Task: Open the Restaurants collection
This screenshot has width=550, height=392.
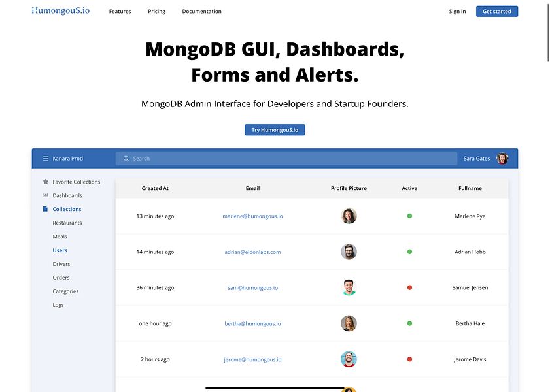Action: point(67,222)
